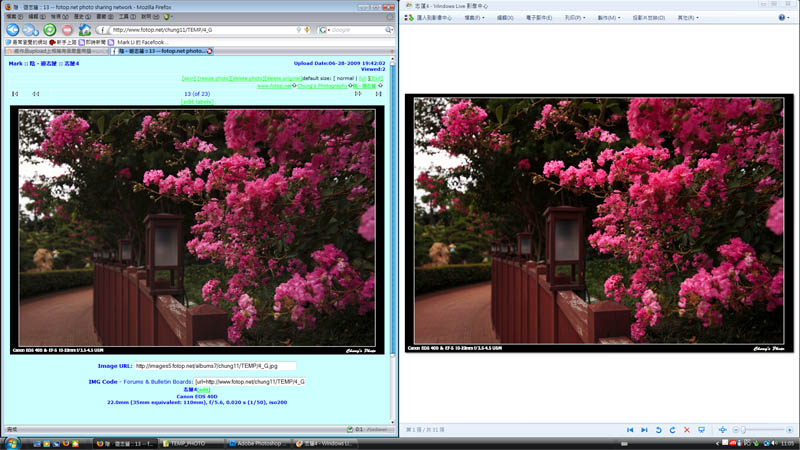Click the edit labels link
This screenshot has width=800, height=450.
[x=197, y=102]
